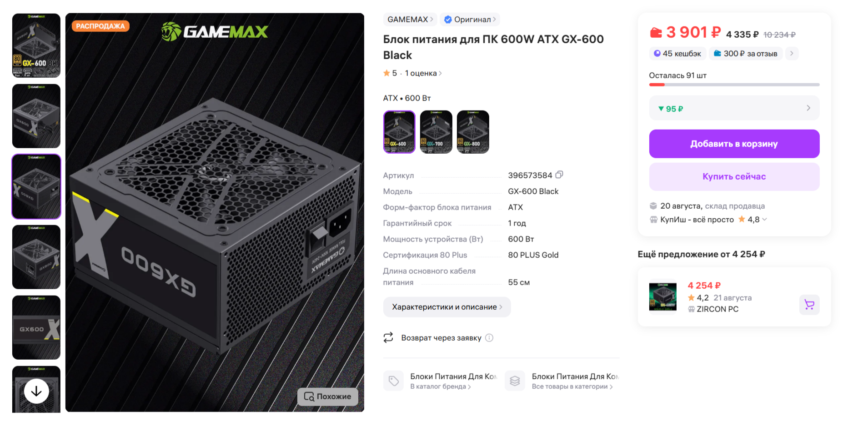Select the GX600 side-label thumbnail image

(x=36, y=327)
